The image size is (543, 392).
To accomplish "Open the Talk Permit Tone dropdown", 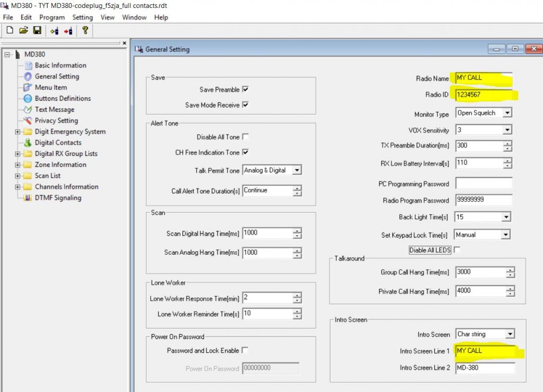I will [x=297, y=171].
